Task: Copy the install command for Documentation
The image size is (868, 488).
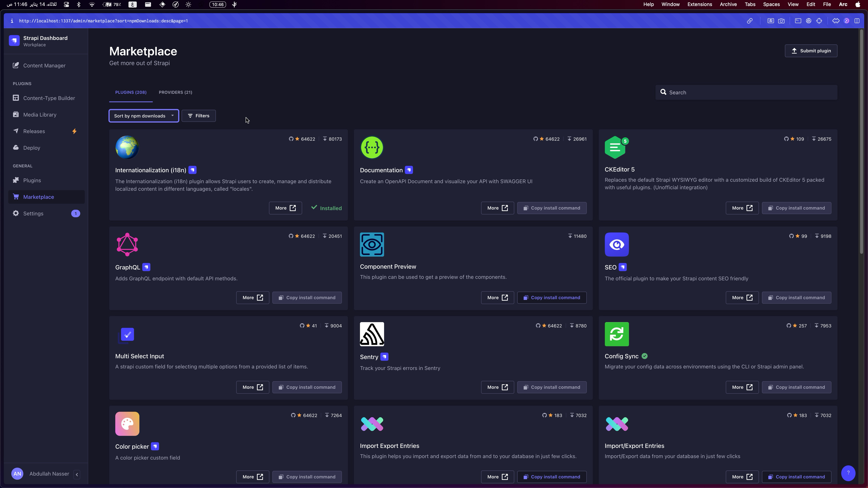Action: (x=552, y=208)
